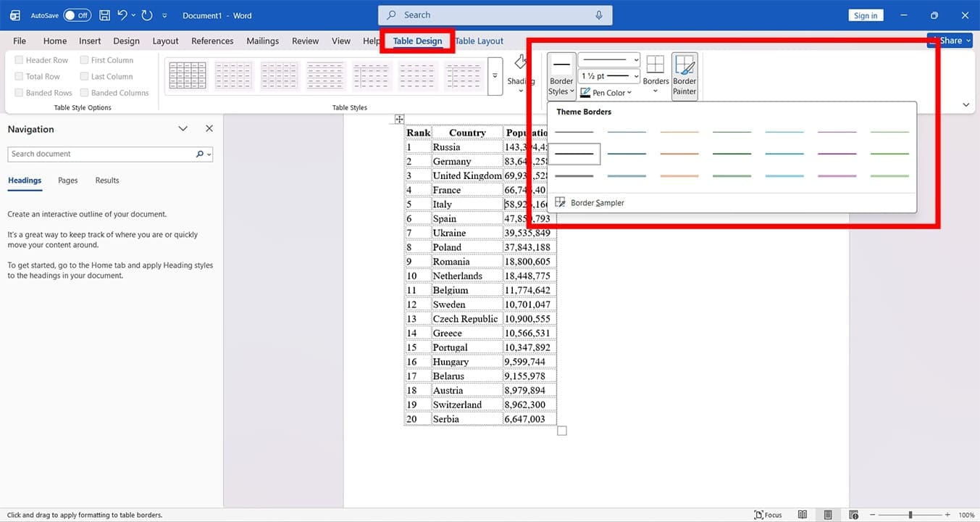Screen dimensions: 980x522
Task: Pick the thin orange border, top row
Action: [x=679, y=132]
